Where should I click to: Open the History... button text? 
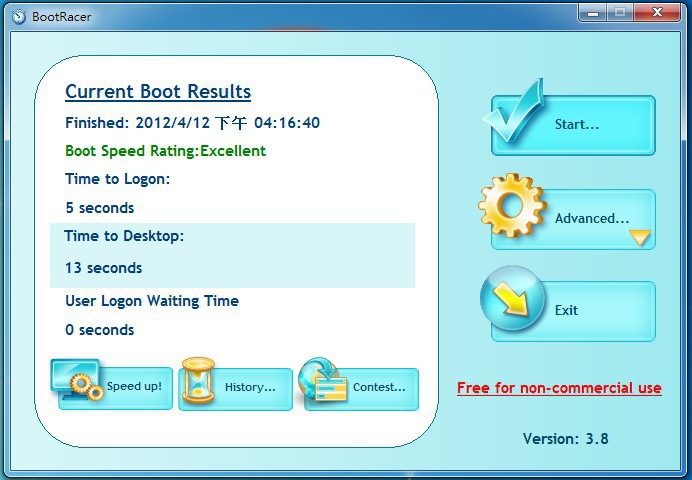coord(250,387)
